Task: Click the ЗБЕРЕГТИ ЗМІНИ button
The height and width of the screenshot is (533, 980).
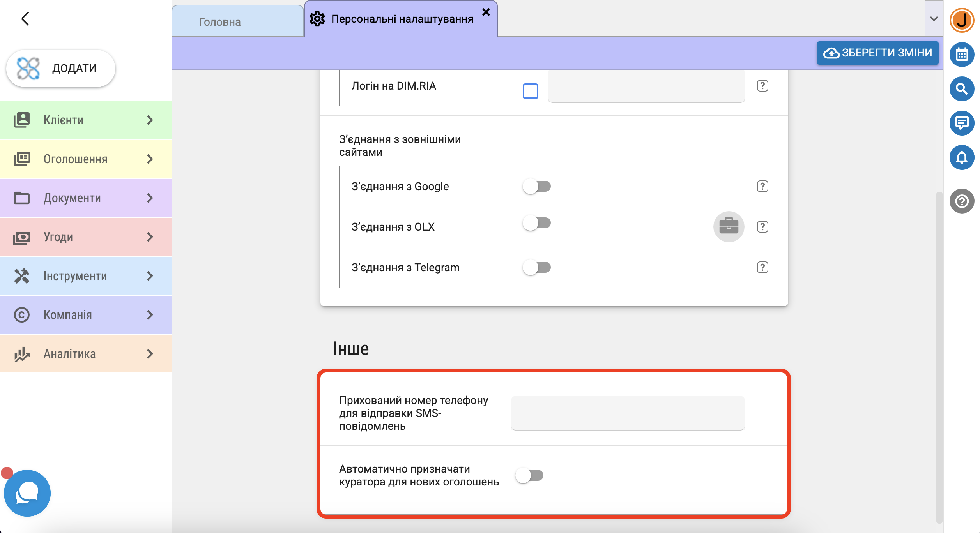Action: click(877, 53)
